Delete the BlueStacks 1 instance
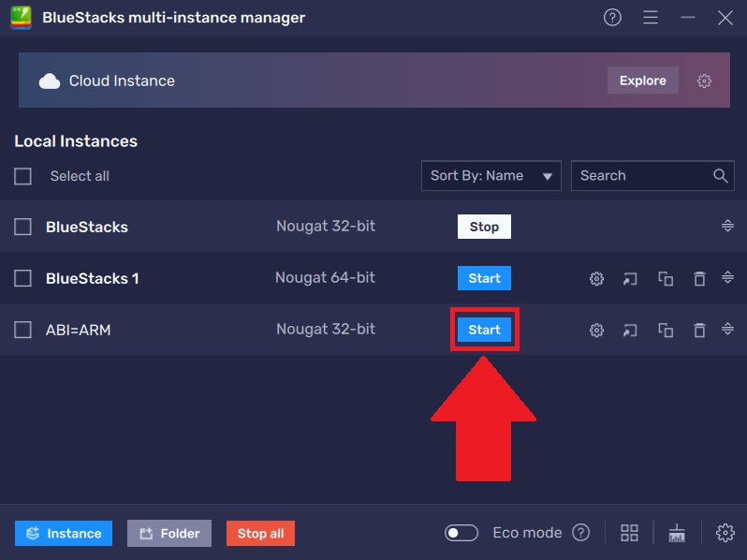This screenshot has width=747, height=560. tap(699, 278)
